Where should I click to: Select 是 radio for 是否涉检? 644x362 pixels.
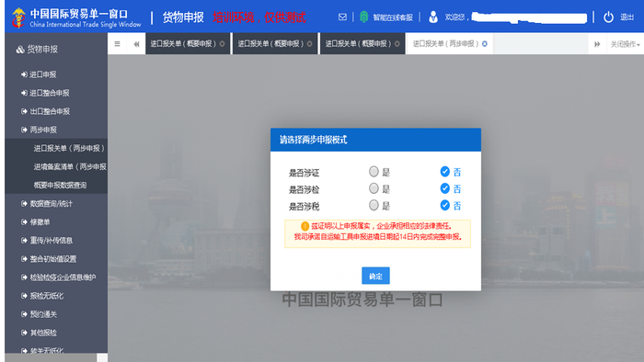click(374, 188)
